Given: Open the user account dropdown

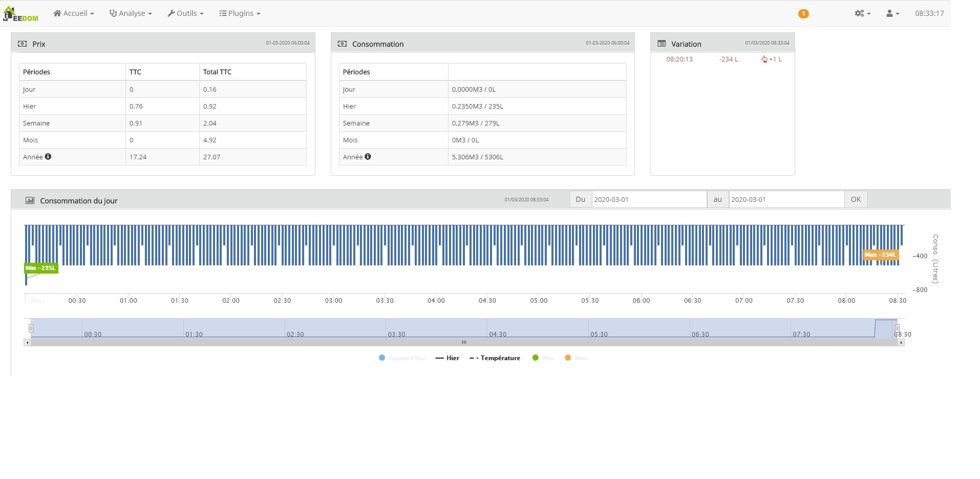Looking at the screenshot, I should click(892, 14).
